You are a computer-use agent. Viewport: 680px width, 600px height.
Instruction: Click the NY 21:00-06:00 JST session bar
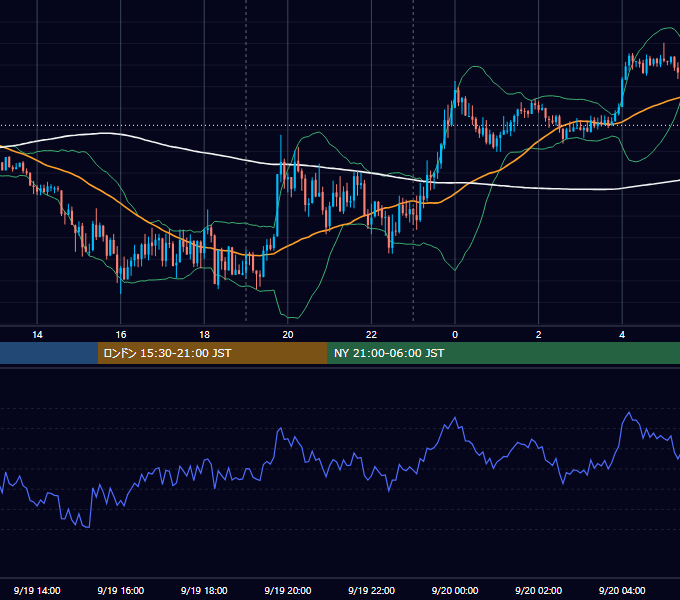pyautogui.click(x=503, y=353)
